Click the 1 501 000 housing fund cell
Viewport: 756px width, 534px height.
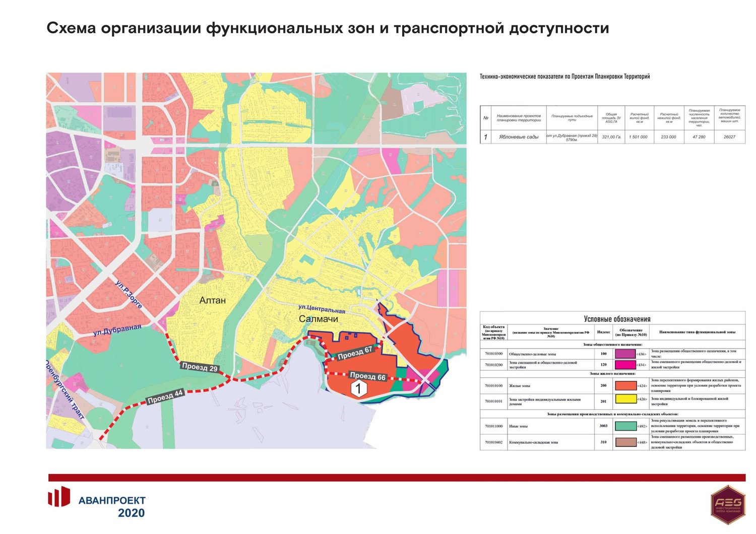(x=639, y=137)
